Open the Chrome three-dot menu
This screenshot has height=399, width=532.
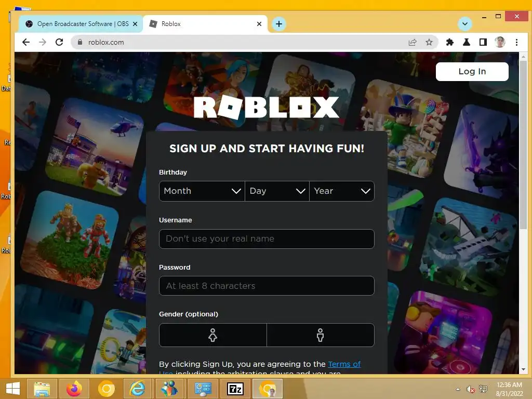coord(516,43)
